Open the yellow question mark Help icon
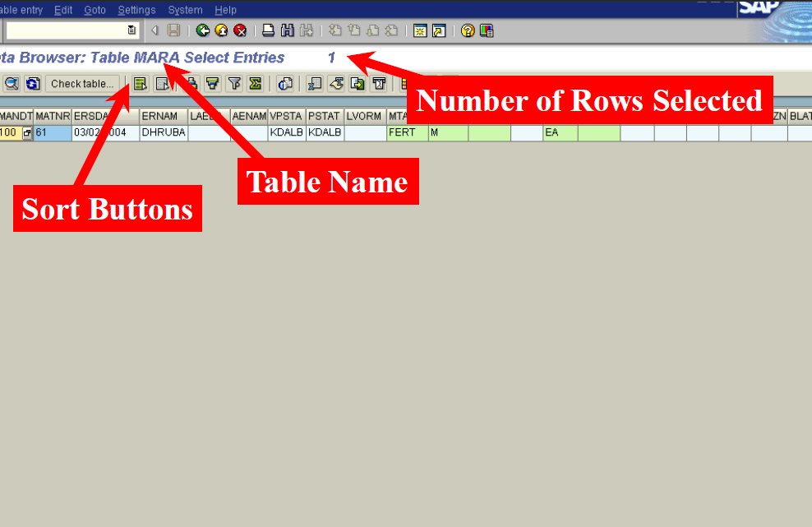The image size is (812, 527). pos(468,30)
